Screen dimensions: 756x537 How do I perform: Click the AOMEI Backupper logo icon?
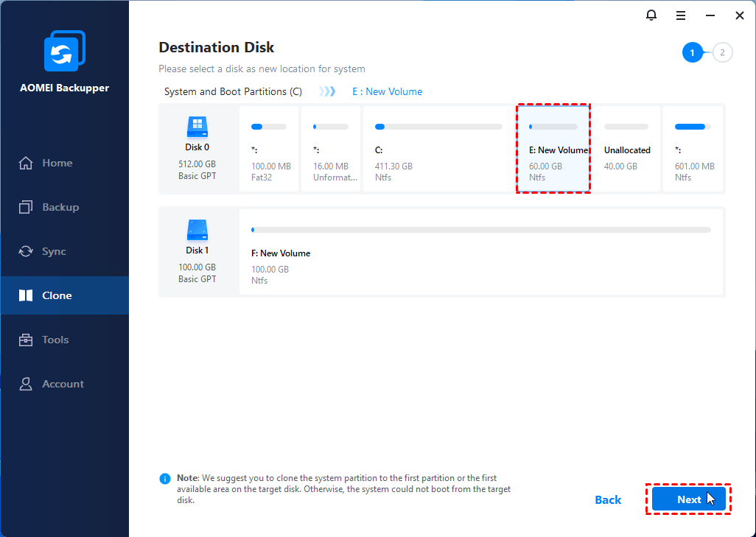pyautogui.click(x=65, y=51)
